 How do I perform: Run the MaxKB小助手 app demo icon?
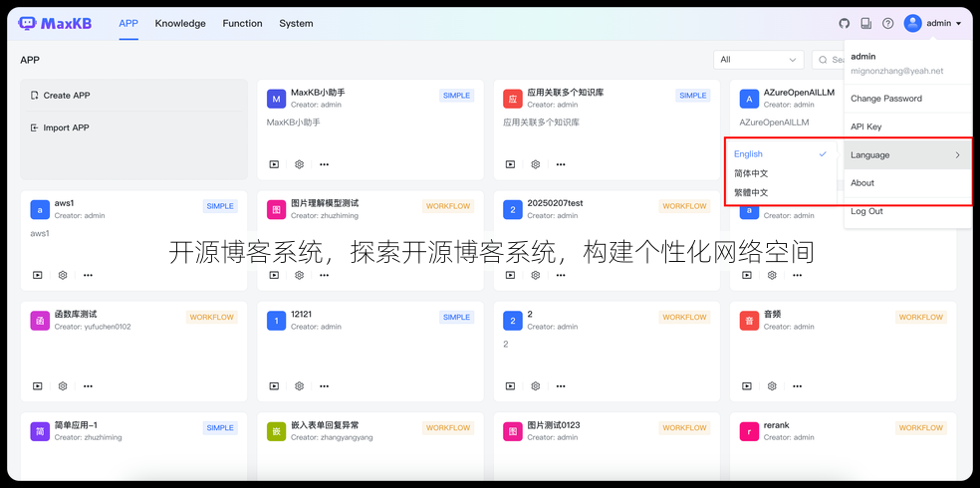point(274,164)
